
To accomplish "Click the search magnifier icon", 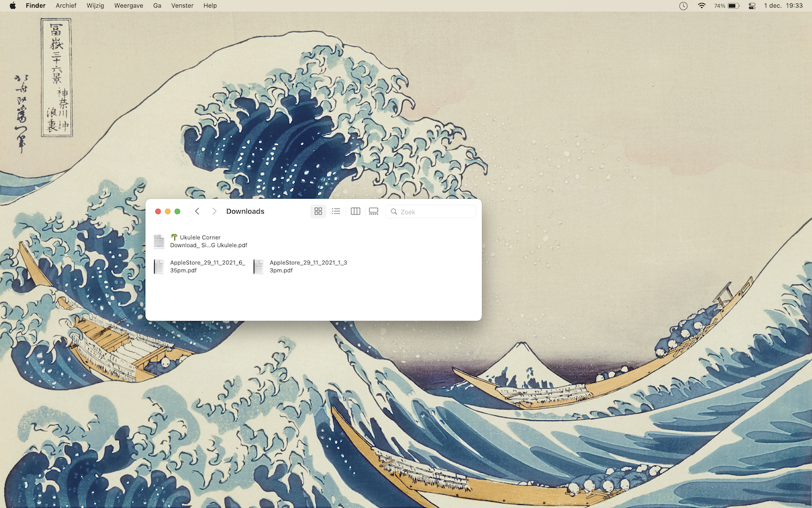I will (394, 211).
